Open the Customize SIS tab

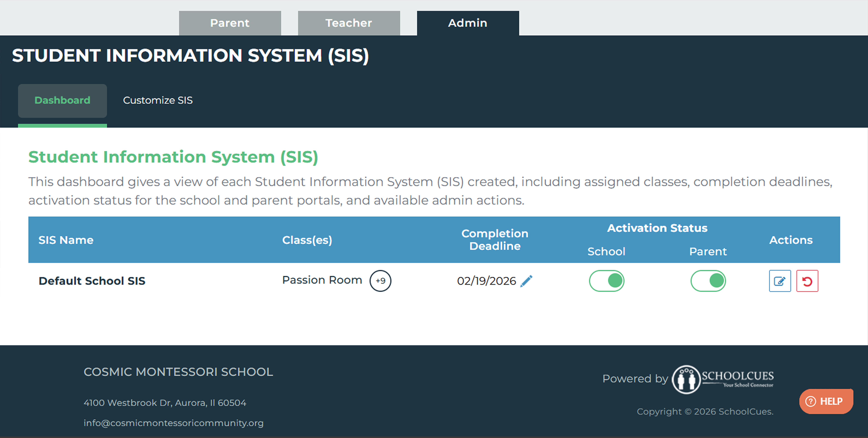[158, 100]
